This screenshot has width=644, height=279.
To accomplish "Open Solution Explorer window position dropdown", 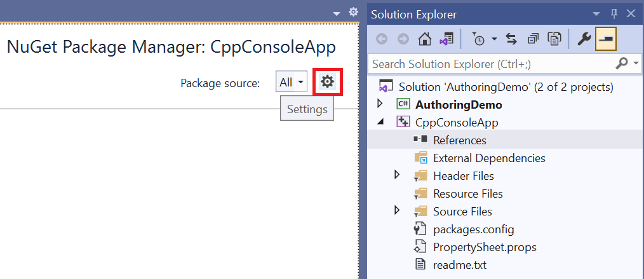I will pyautogui.click(x=596, y=15).
